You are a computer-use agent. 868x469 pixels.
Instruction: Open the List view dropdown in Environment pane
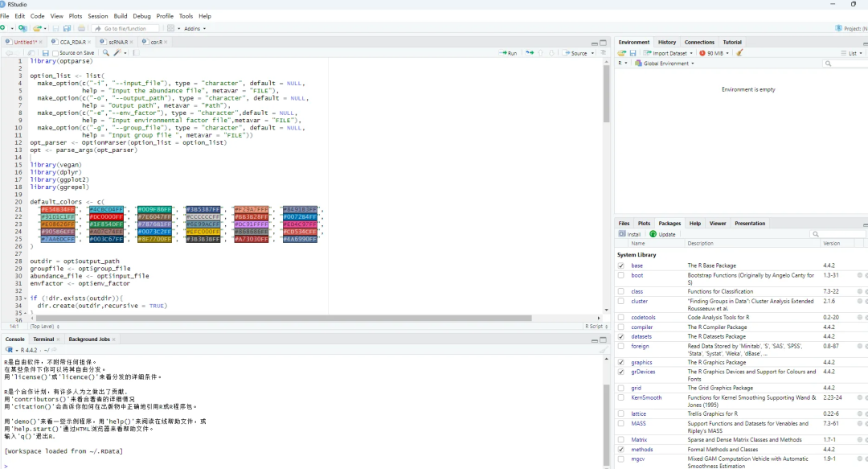point(852,53)
